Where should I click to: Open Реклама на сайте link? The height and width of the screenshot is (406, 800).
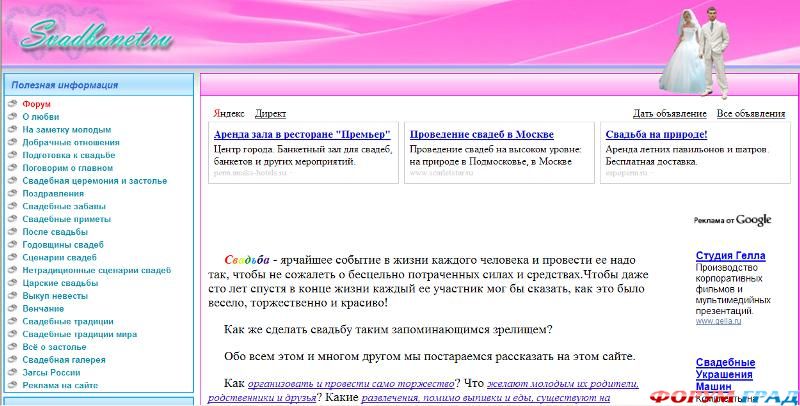tap(60, 385)
